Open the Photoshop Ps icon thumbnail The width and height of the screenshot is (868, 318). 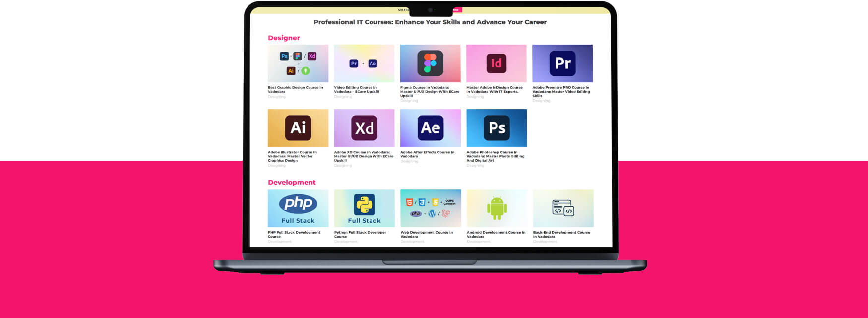tap(496, 128)
